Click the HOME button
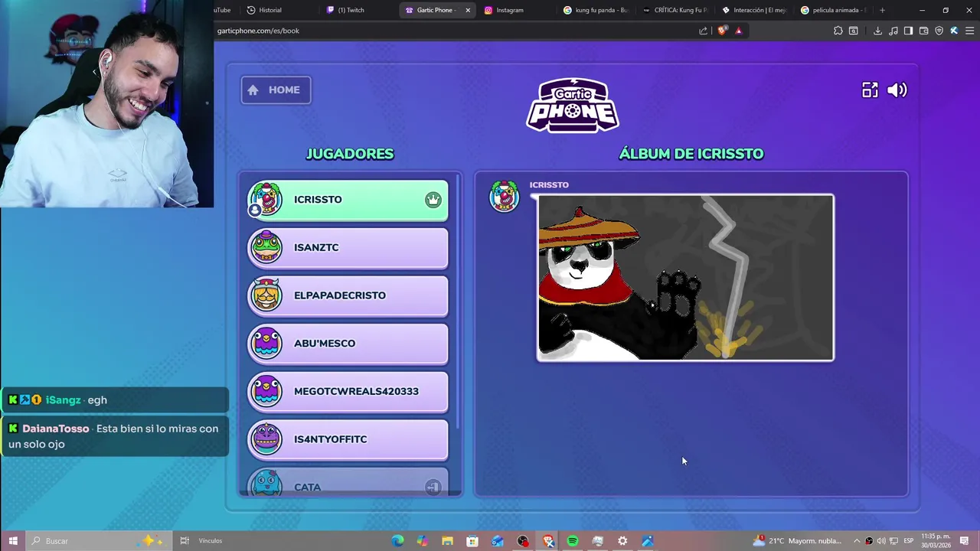 (x=276, y=90)
